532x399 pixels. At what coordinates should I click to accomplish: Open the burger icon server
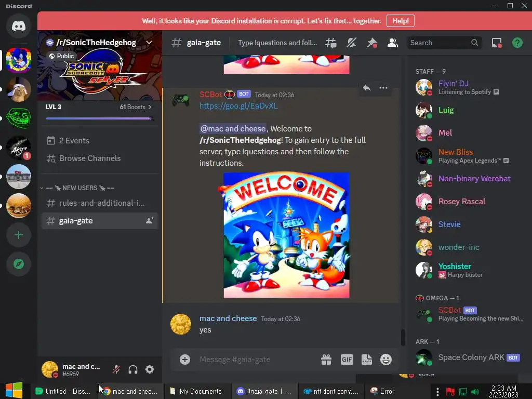(19, 206)
